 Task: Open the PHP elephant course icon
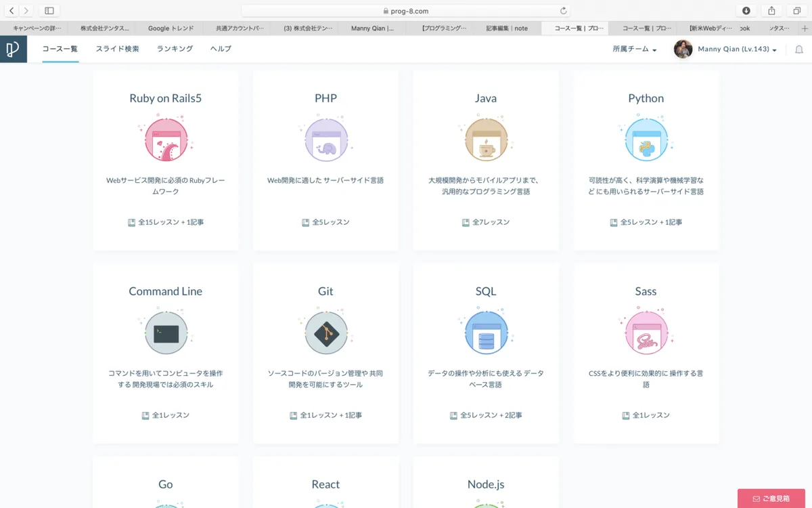325,139
